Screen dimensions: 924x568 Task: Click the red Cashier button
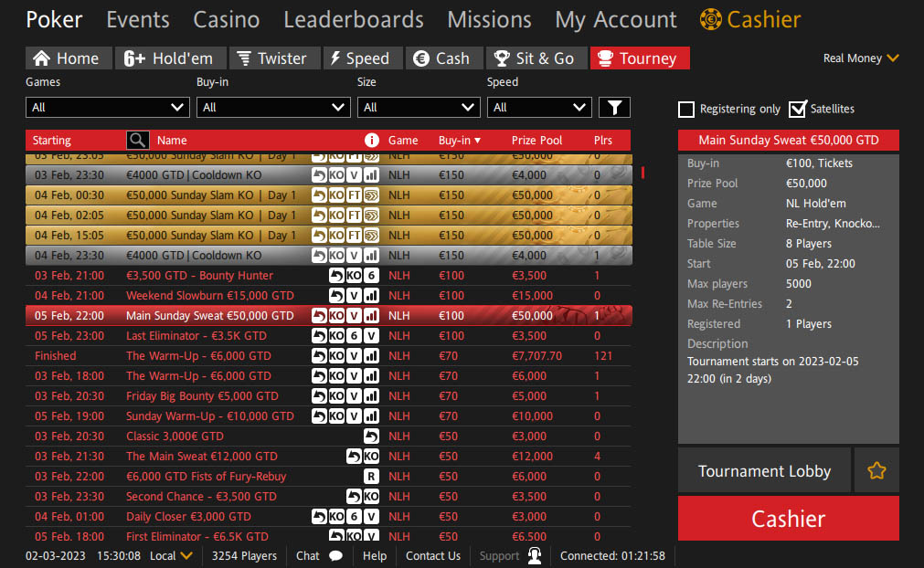pyautogui.click(x=788, y=519)
